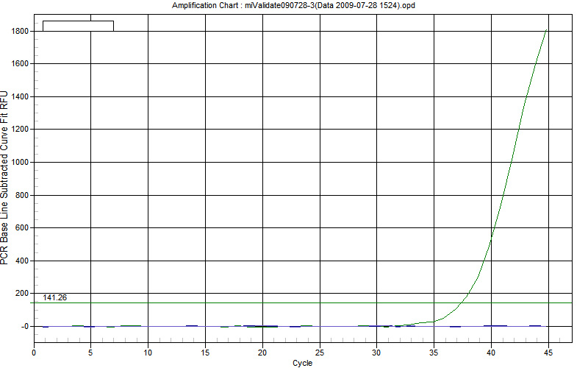Click the green horizontal threshold line
Viewport: 588px width, 368px height.
tap(300, 302)
